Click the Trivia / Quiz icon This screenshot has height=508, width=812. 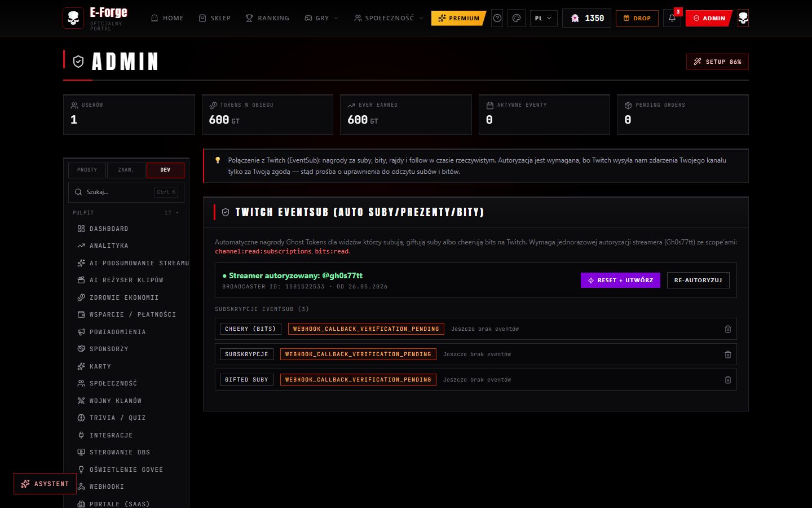[x=81, y=418]
